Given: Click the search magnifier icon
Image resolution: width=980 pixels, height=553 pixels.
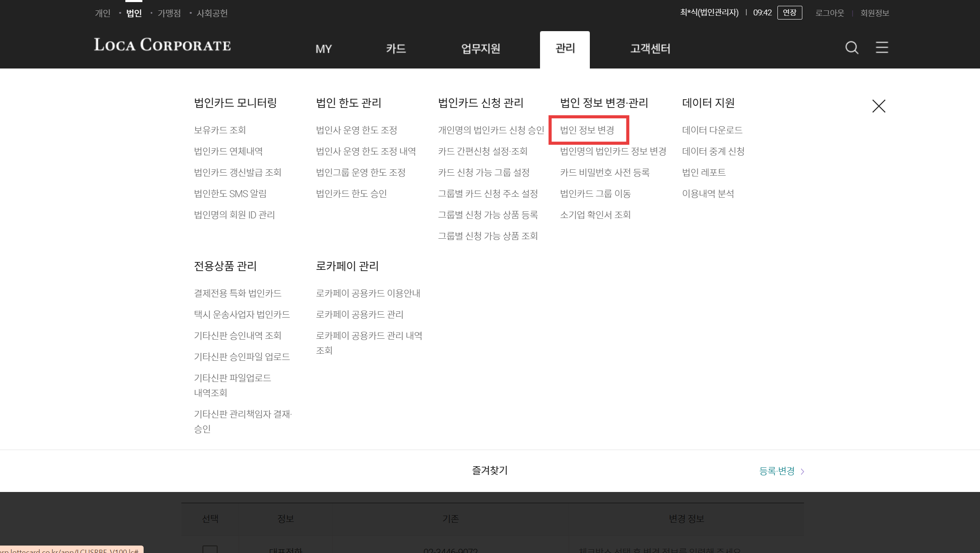Looking at the screenshot, I should point(852,48).
